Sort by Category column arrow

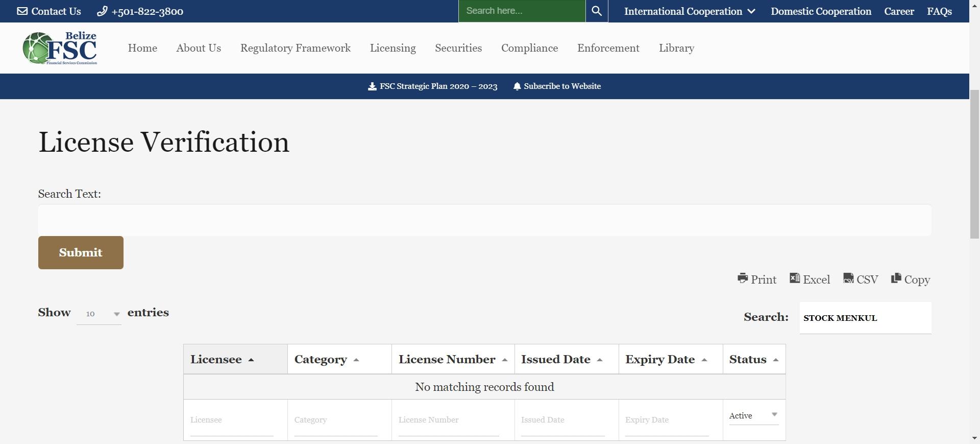point(356,360)
